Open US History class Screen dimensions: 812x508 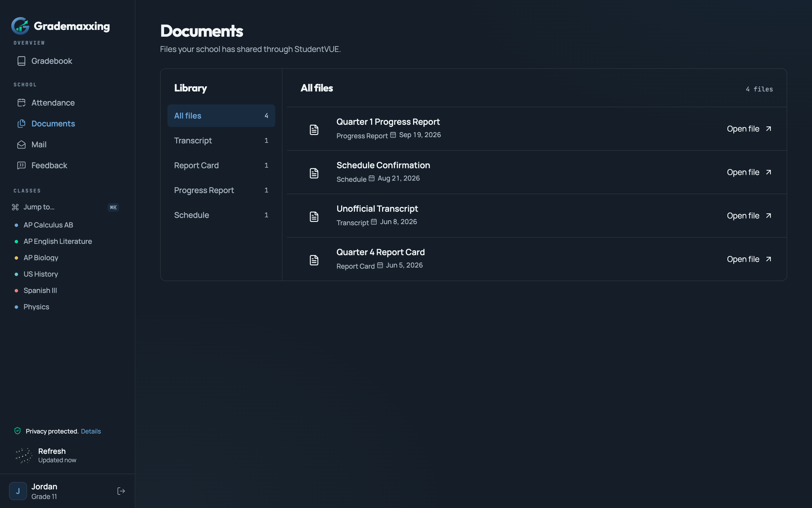pyautogui.click(x=41, y=274)
